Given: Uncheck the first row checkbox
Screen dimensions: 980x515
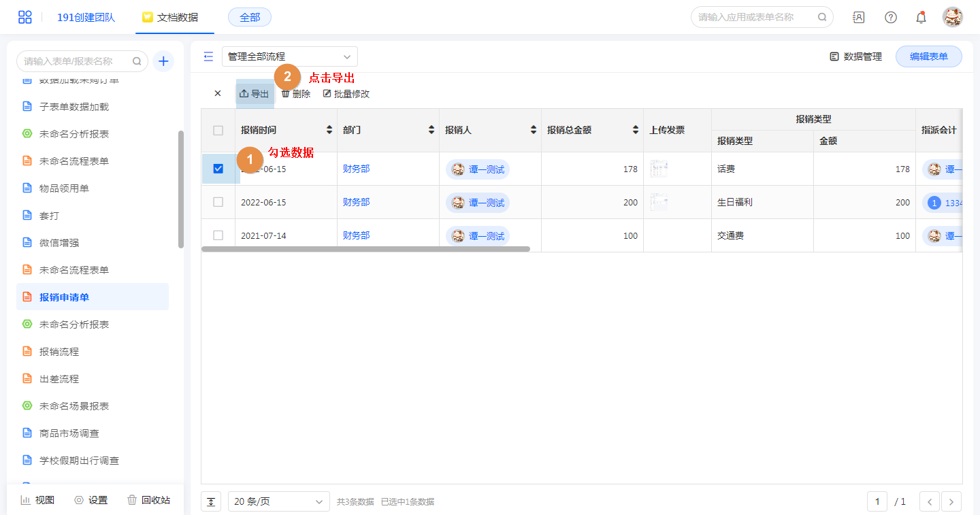Looking at the screenshot, I should (x=218, y=169).
